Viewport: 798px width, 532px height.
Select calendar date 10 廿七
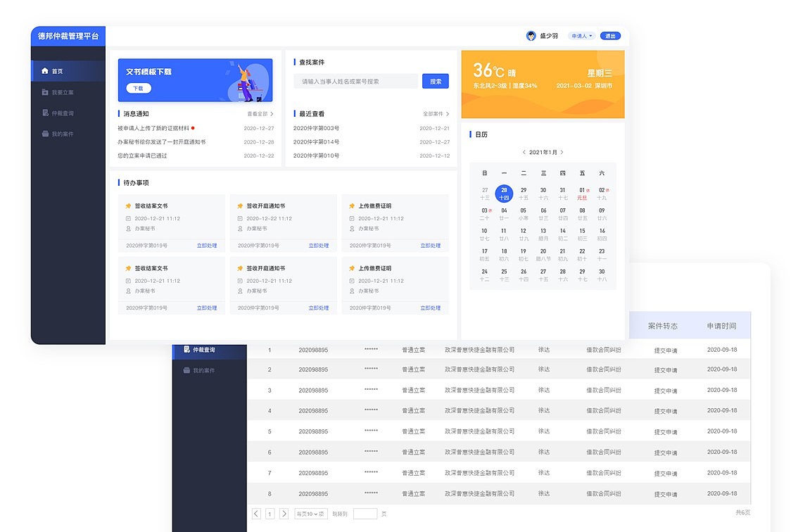(484, 235)
